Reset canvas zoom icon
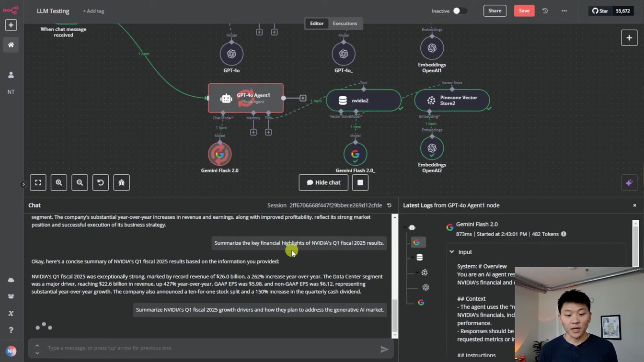The image size is (644, 362). click(x=101, y=182)
